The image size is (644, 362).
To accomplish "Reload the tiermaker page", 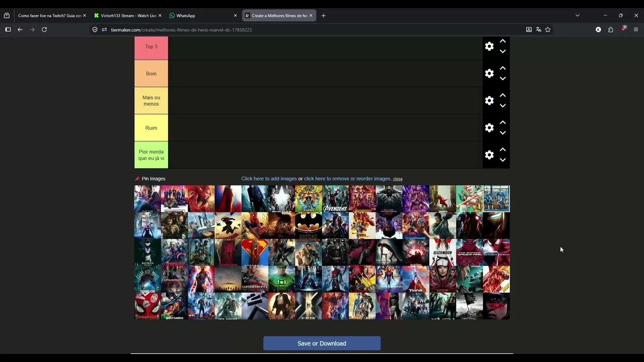I will 44,30.
